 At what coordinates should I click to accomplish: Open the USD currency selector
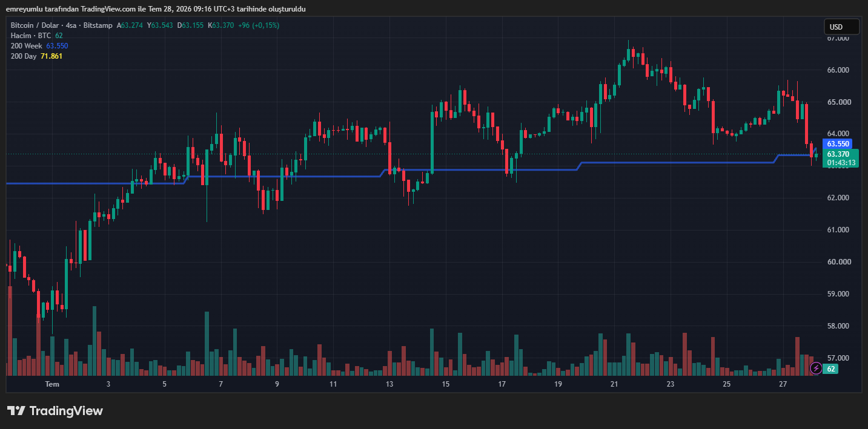coord(841,27)
